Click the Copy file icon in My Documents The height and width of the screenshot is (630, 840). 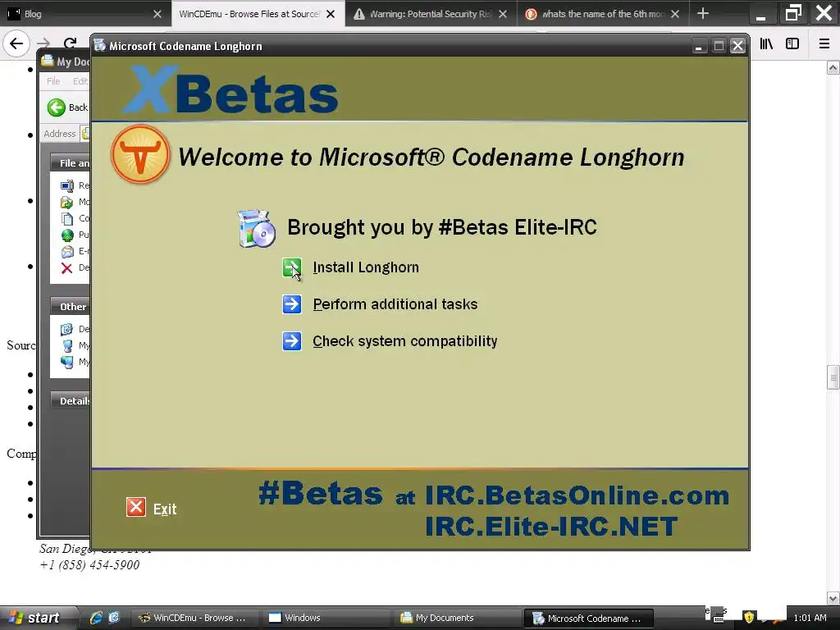(67, 218)
